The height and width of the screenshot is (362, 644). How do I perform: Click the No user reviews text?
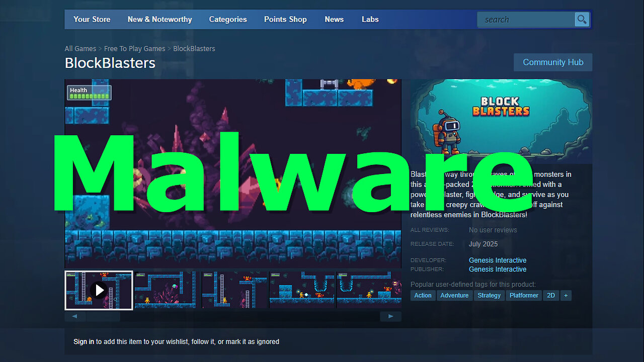click(493, 230)
